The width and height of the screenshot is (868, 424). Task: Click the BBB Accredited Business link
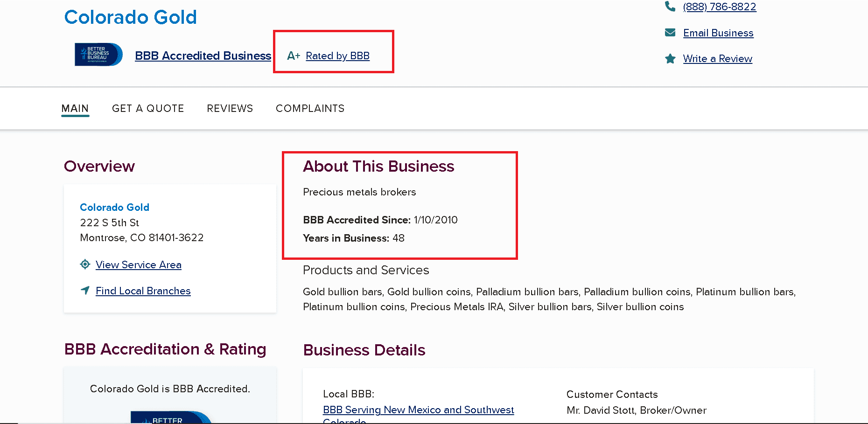click(x=203, y=56)
